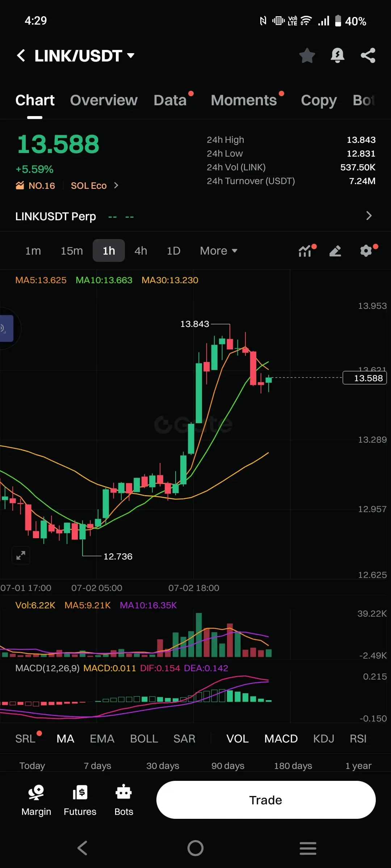Viewport: 391px width, 868px height.
Task: Set a price alert with bell icon
Action: [337, 55]
